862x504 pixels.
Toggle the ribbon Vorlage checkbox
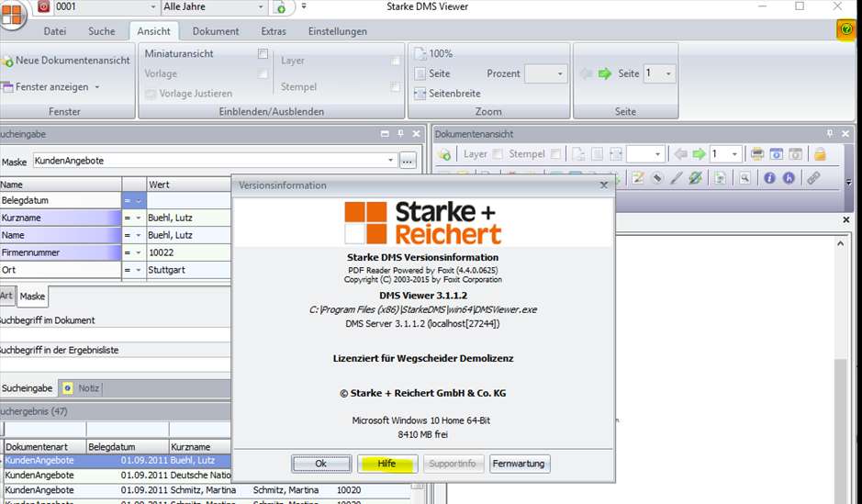coord(263,73)
